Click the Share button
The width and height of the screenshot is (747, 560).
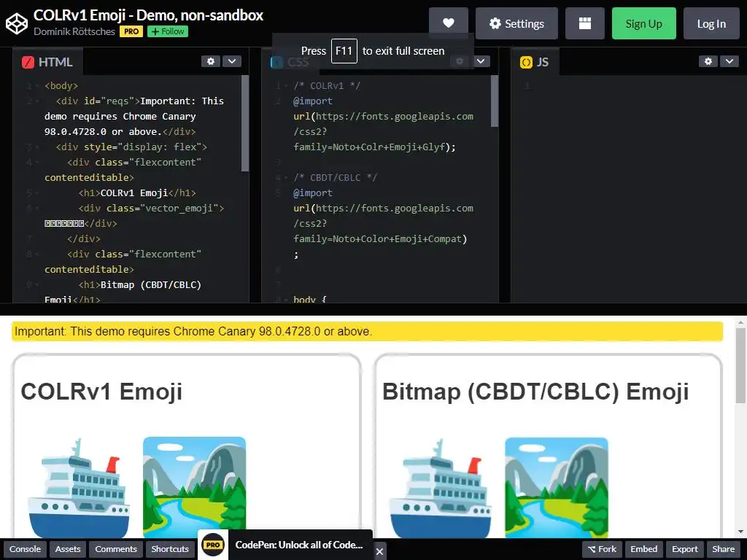coord(723,549)
